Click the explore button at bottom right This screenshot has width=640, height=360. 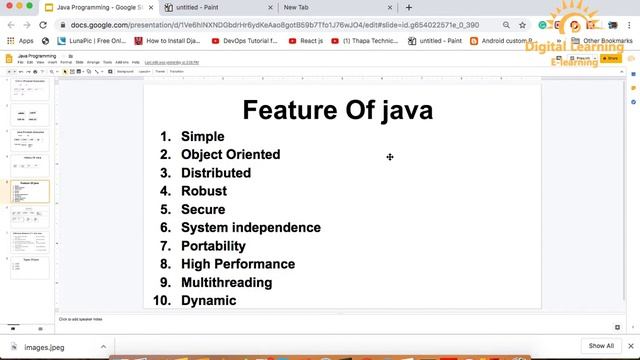point(617,327)
